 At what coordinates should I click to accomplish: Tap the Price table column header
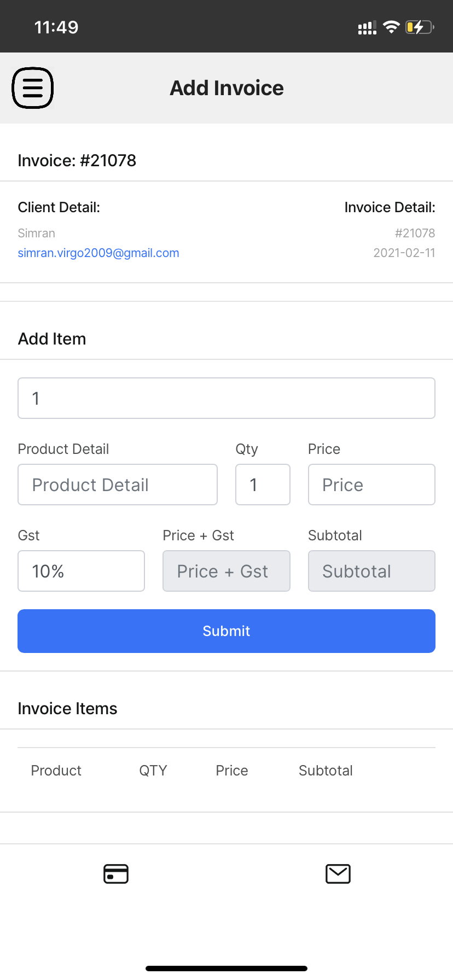coord(232,771)
